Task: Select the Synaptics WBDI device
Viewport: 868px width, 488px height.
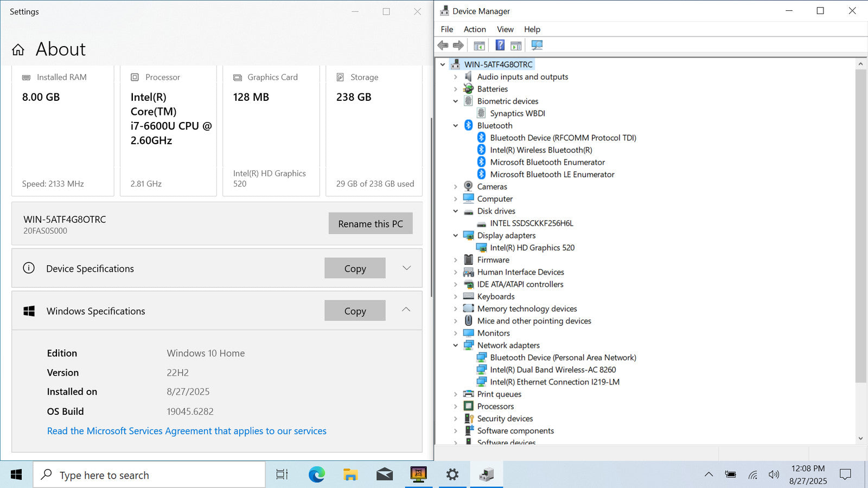Action: [518, 113]
